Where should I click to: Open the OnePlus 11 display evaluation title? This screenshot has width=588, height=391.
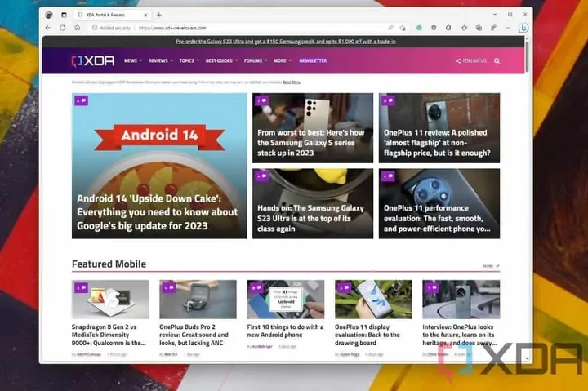(x=367, y=335)
